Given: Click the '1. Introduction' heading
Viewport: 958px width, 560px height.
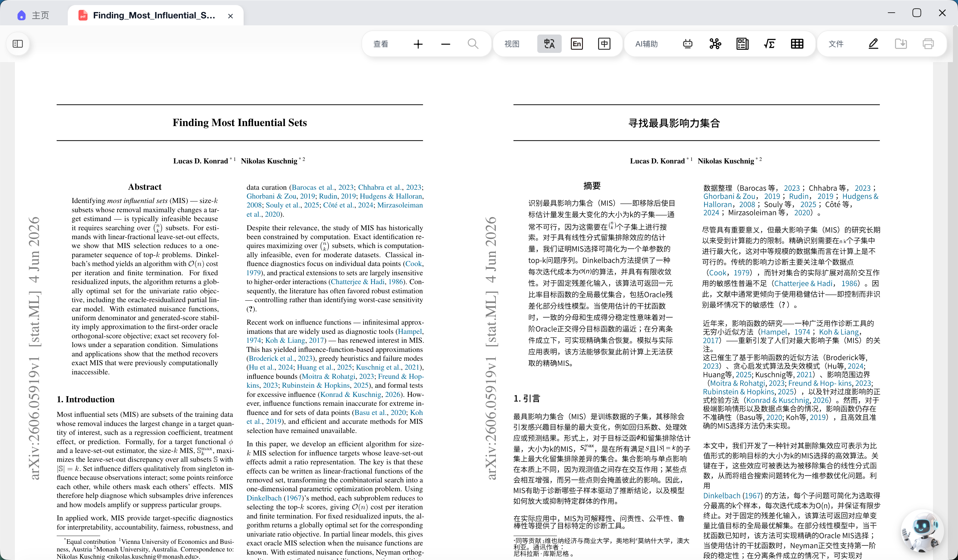Looking at the screenshot, I should click(x=86, y=399).
